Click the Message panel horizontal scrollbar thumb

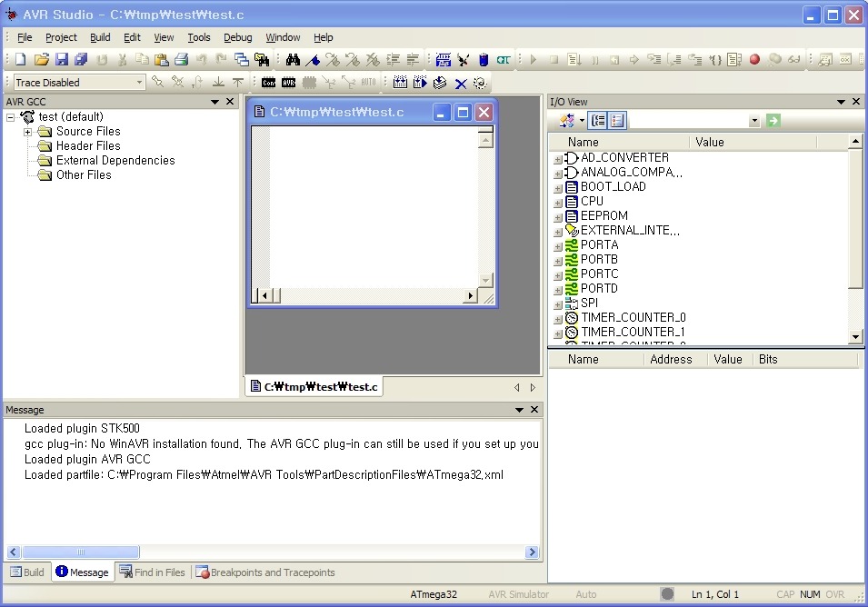tap(81, 552)
